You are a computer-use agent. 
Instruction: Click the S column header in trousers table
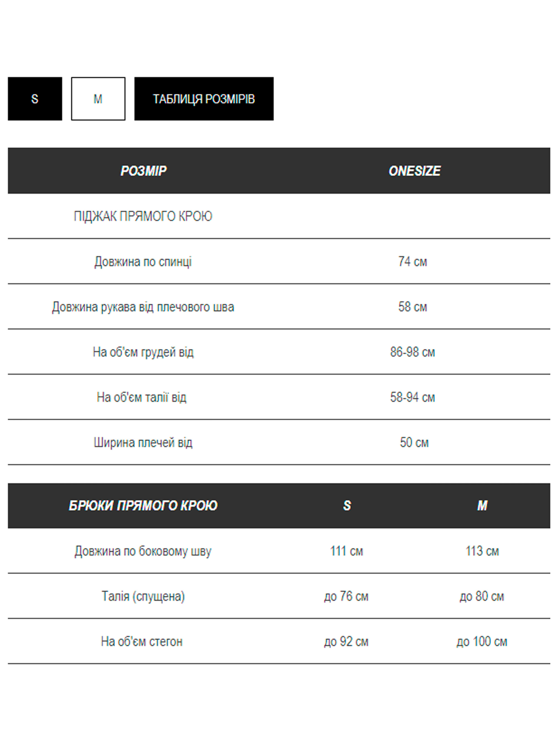[347, 505]
